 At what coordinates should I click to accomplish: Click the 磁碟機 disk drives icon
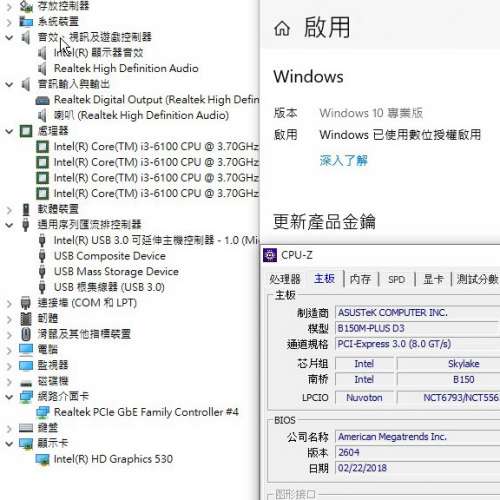(26, 383)
